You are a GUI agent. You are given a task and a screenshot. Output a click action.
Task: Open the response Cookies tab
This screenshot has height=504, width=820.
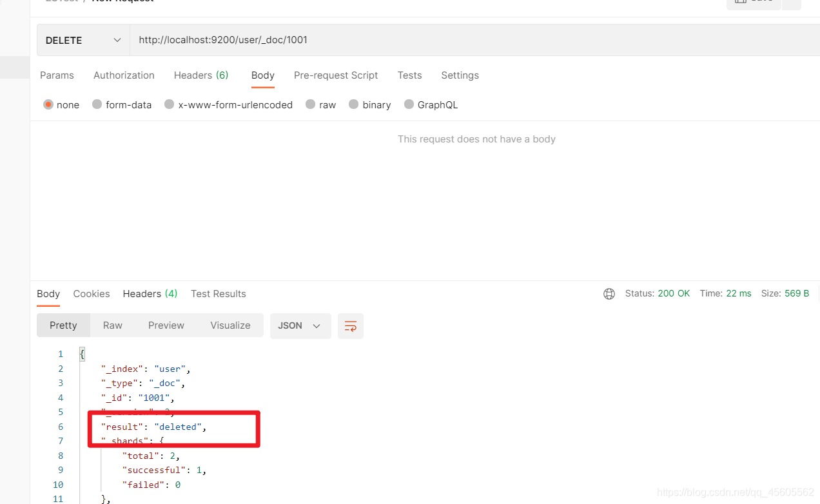click(92, 294)
